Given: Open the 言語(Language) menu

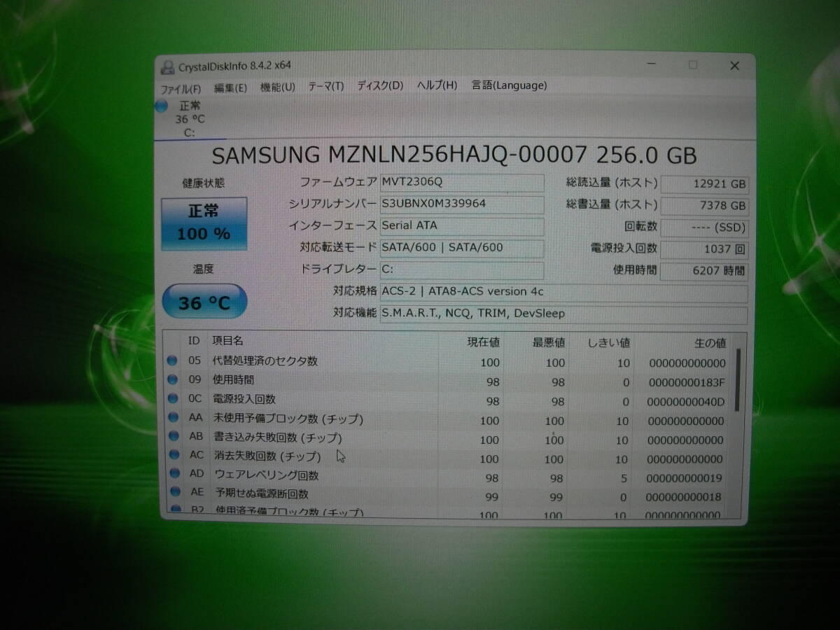Looking at the screenshot, I should [x=509, y=85].
